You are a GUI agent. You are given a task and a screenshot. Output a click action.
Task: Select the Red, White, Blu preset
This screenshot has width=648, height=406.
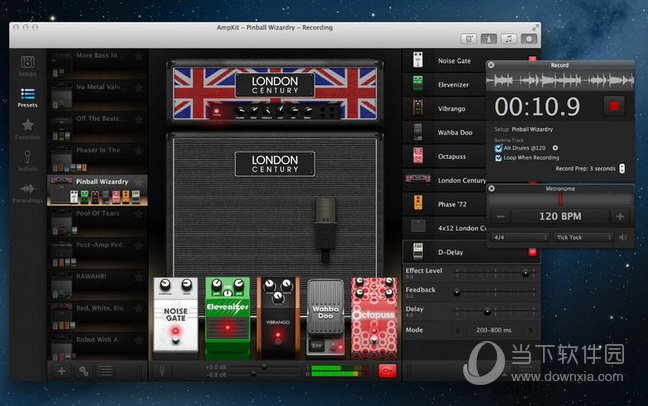[98, 317]
